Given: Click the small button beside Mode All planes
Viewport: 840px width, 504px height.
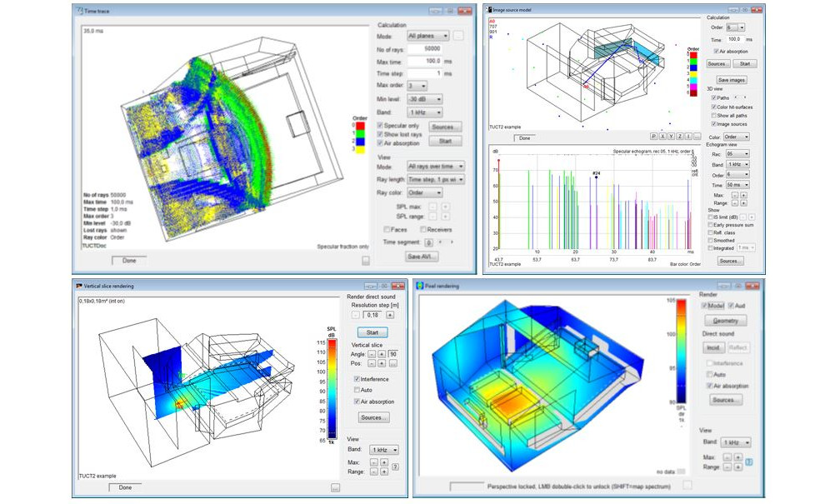Looking at the screenshot, I should click(458, 36).
